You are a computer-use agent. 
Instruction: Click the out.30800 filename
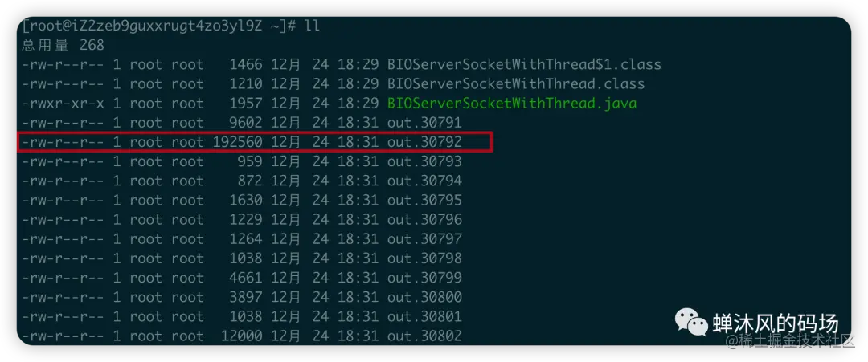pos(424,297)
